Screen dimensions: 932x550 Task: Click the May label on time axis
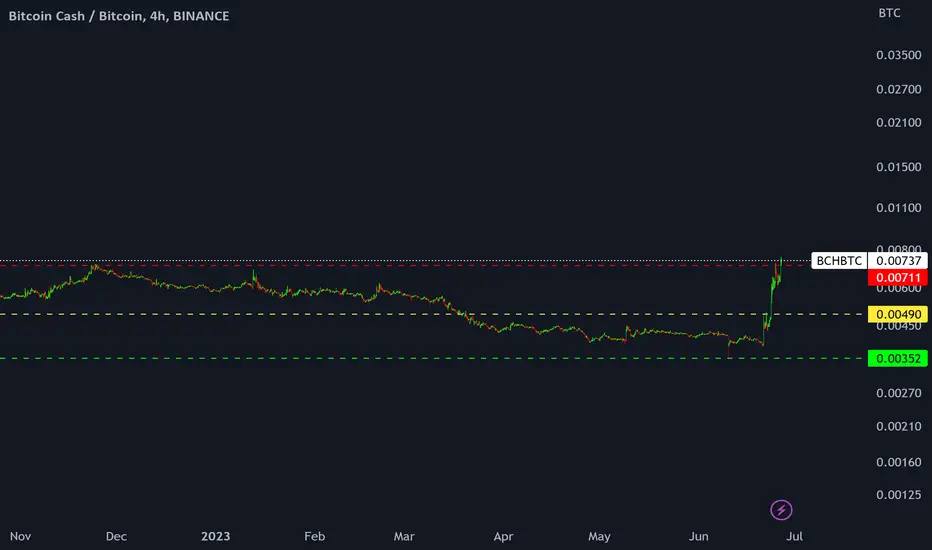(x=599, y=536)
